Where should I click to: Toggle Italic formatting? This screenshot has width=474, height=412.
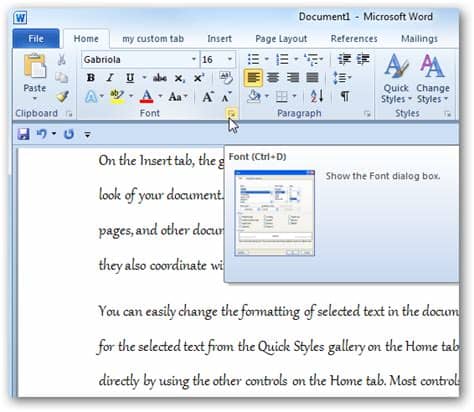[x=110, y=78]
